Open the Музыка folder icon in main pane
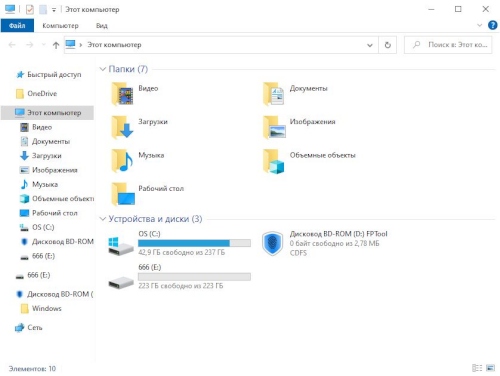The height and width of the screenshot is (376, 500). (122, 161)
